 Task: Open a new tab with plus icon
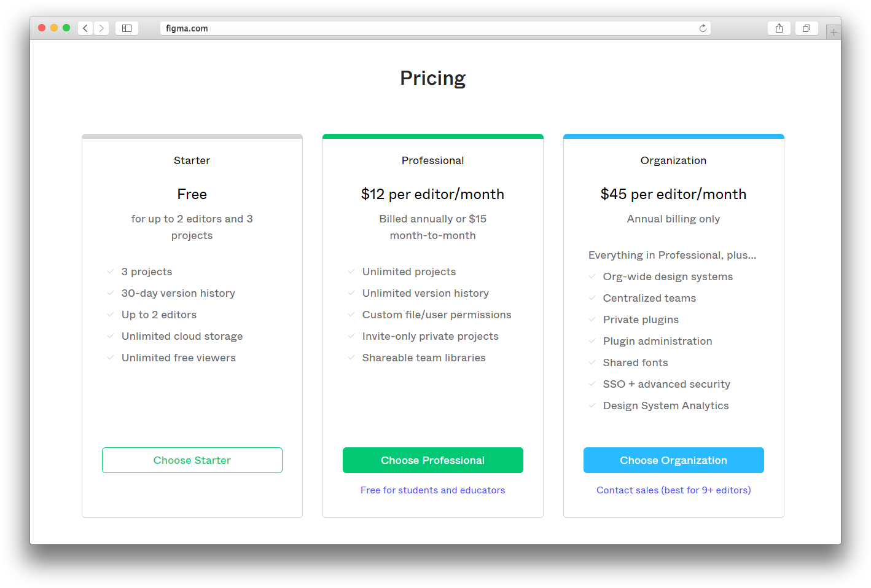pyautogui.click(x=834, y=32)
